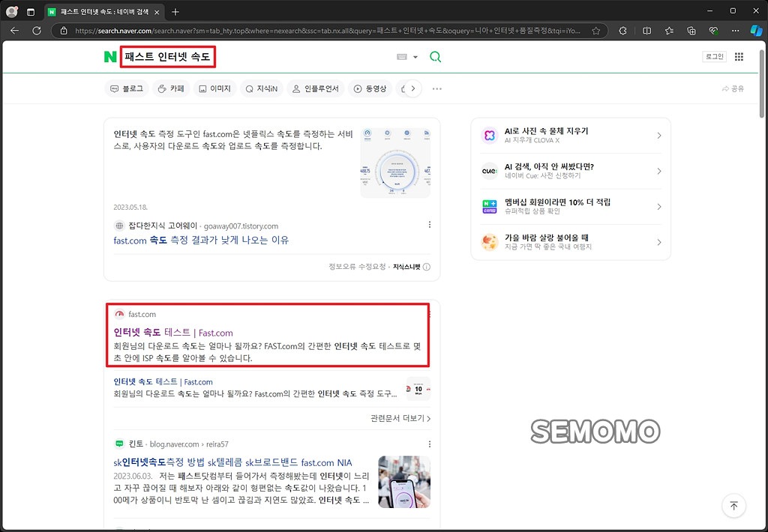
Task: Select the 동영상 tab
Action: coord(370,88)
